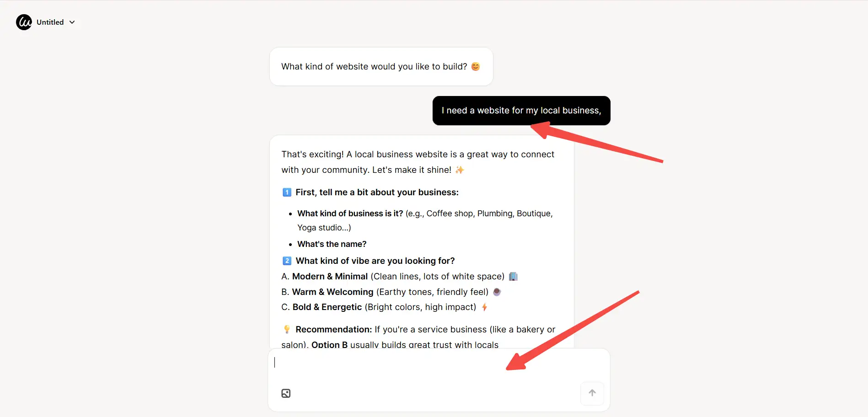The image size is (868, 417).
Task: Click the coffee emoji beside Warm & Welcoming
Action: [x=497, y=292]
